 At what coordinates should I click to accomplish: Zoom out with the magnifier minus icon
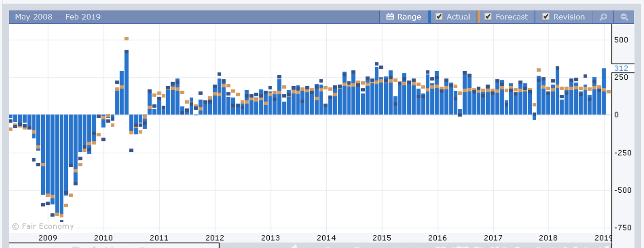(x=624, y=17)
